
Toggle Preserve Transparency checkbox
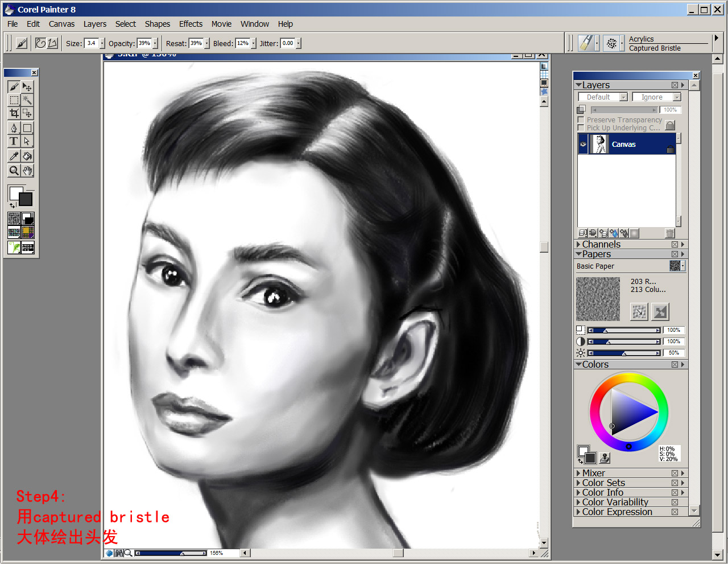tap(581, 120)
